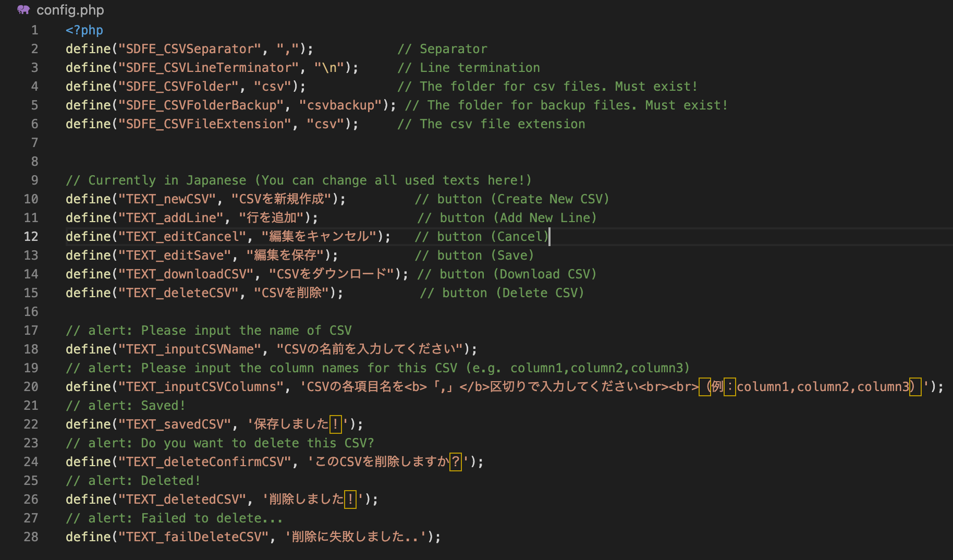Image resolution: width=953 pixels, height=560 pixels.
Task: Click the "SDFE_CSVSeparator" constant name
Action: (190, 49)
